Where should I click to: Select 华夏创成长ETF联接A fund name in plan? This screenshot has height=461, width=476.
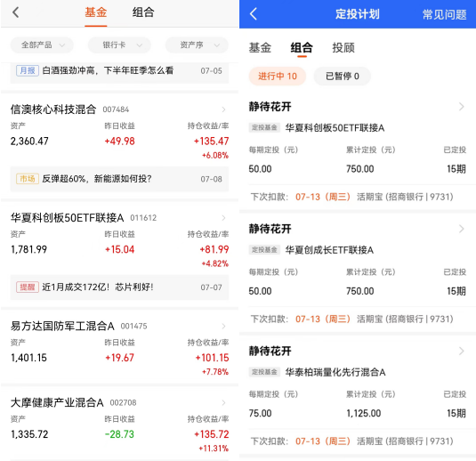[x=329, y=250]
